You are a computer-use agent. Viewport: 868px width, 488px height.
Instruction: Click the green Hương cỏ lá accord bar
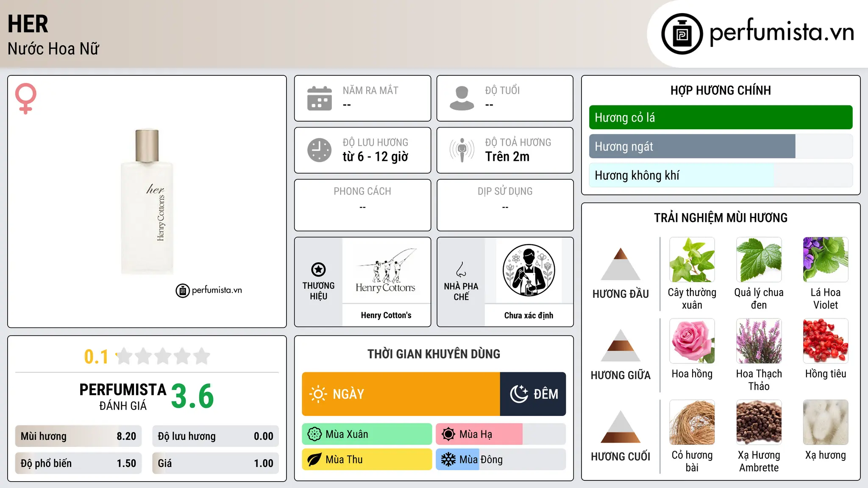[x=721, y=117]
